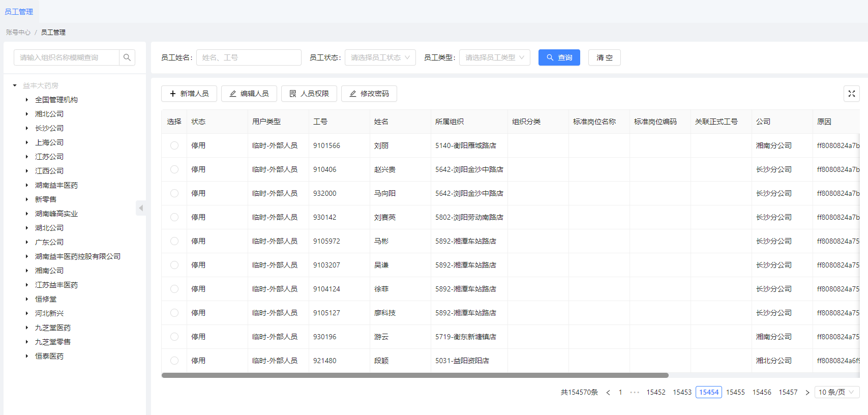Select 江苏益丰医药 in the tree
The image size is (868, 415).
[56, 285]
